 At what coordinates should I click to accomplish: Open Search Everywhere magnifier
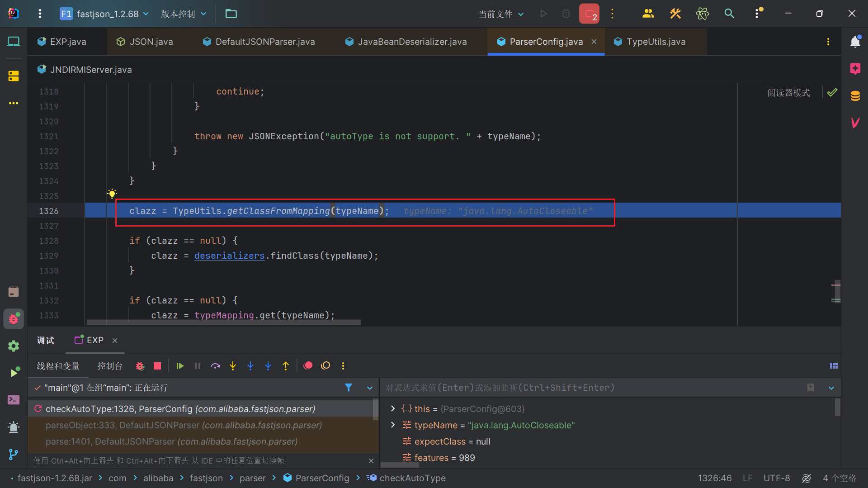tap(729, 14)
